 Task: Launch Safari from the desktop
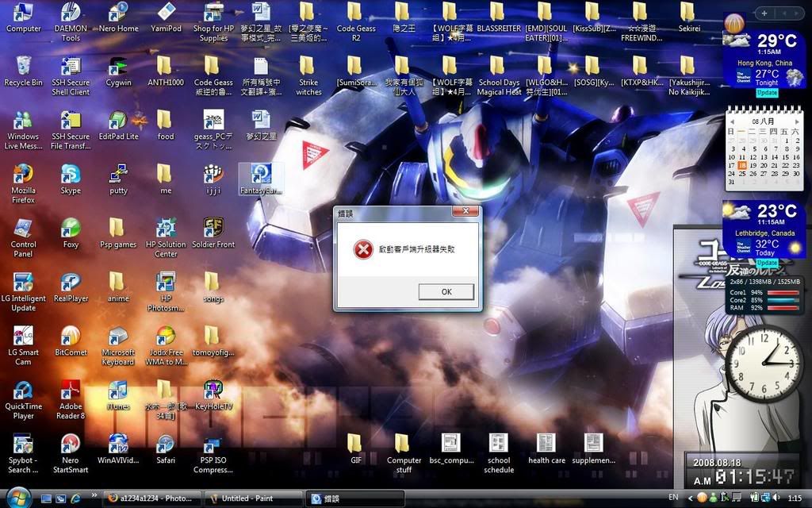165,444
